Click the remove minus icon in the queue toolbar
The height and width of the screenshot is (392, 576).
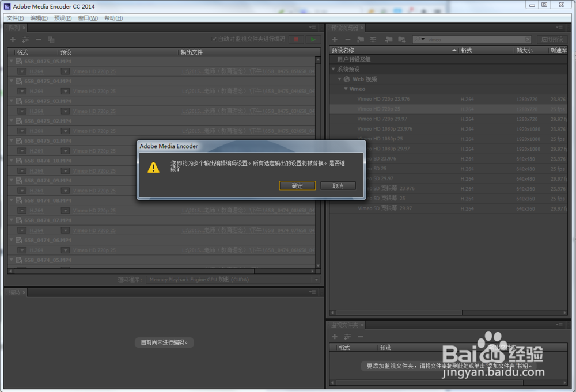[38, 40]
